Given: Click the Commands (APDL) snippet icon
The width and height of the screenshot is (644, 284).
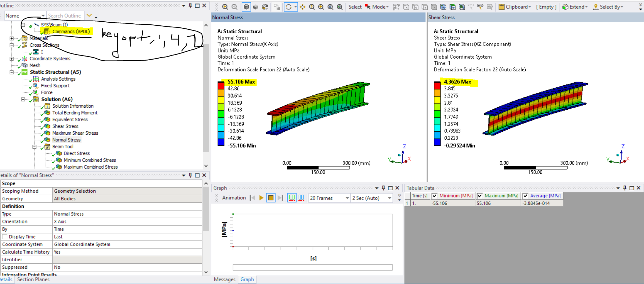Looking at the screenshot, I should click(x=47, y=31).
